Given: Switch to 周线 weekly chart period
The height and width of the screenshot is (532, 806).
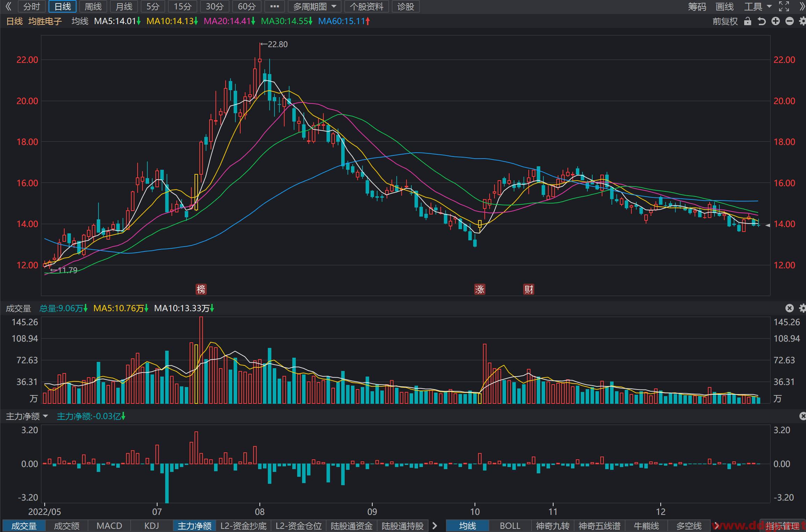Looking at the screenshot, I should (x=93, y=7).
